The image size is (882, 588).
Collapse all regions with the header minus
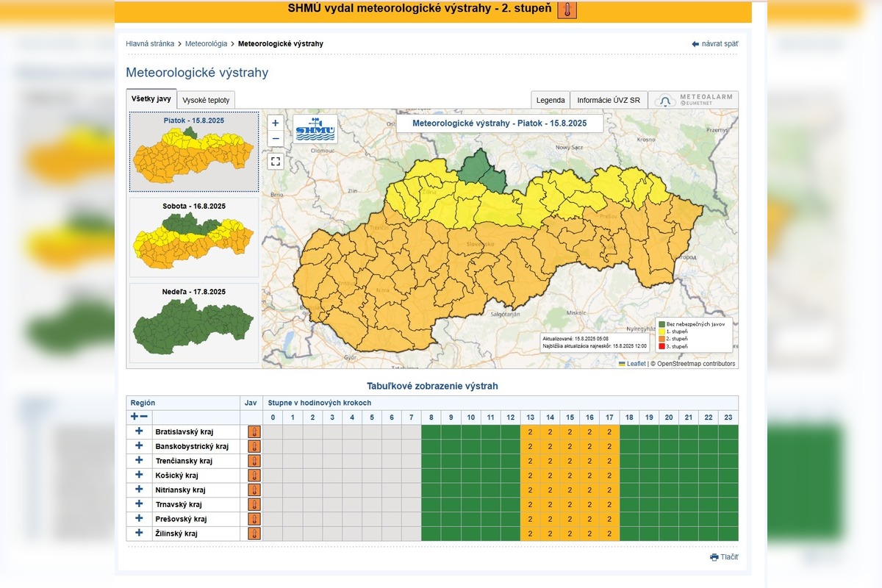144,417
